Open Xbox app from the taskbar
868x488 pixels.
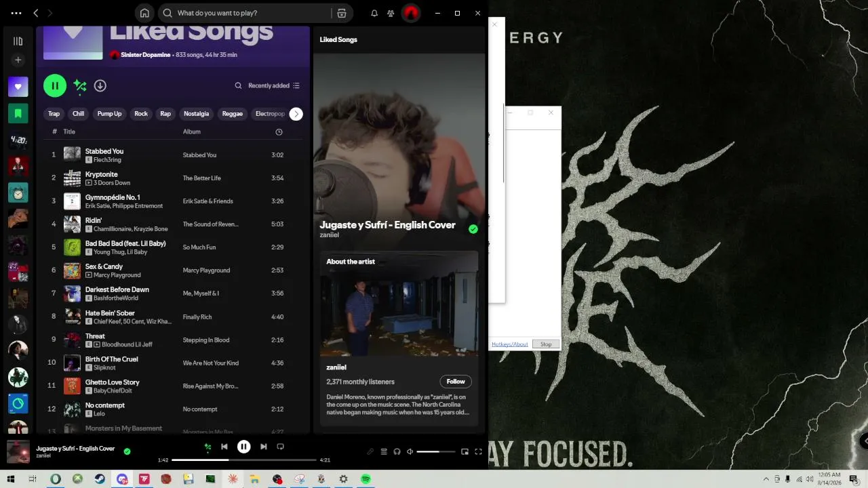[78, 479]
